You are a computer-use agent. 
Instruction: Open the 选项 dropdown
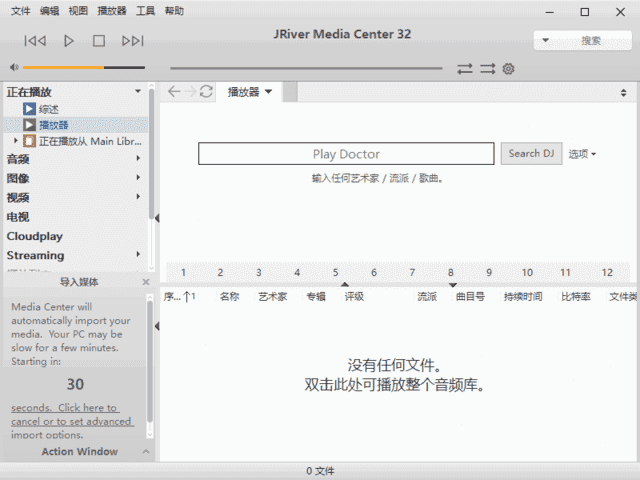582,154
